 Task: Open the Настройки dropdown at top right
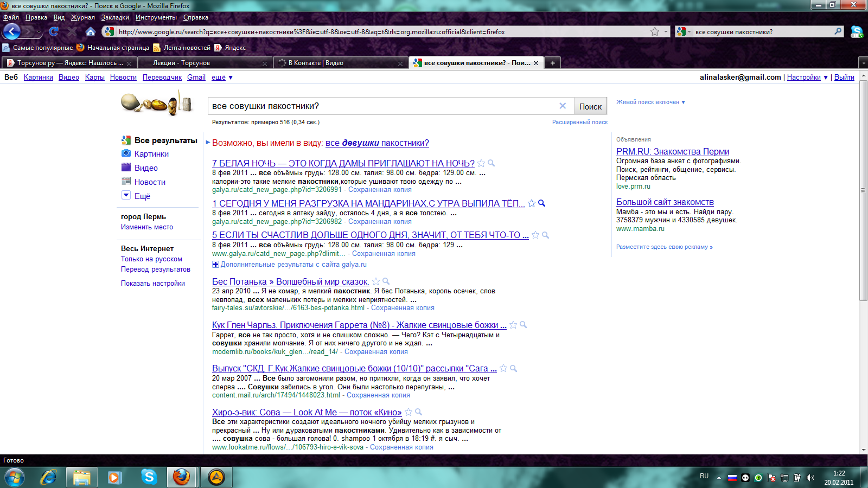point(807,78)
